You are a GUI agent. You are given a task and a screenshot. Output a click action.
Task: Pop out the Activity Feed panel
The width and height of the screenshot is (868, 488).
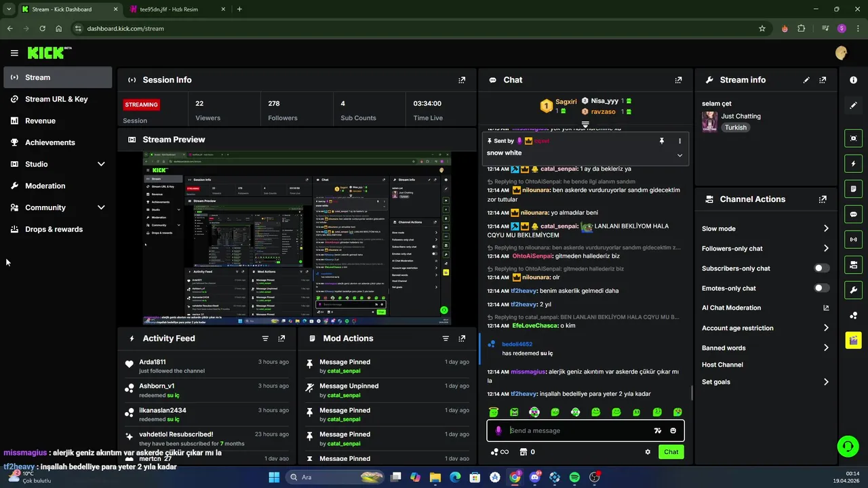click(281, 338)
